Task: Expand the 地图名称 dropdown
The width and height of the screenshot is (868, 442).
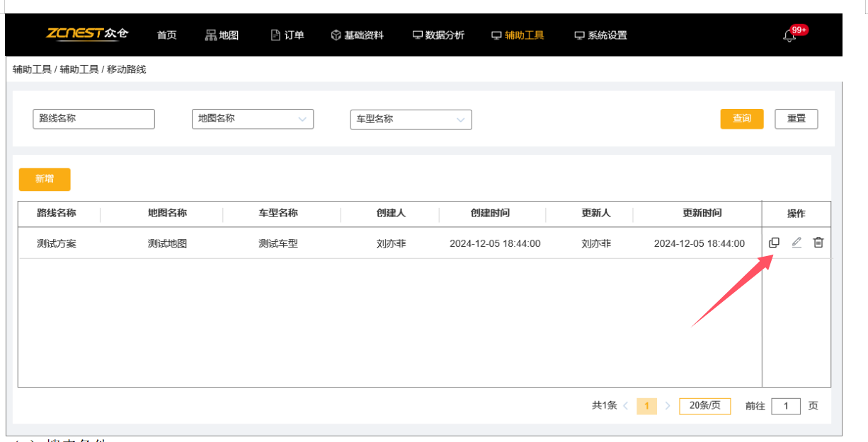Action: [x=253, y=119]
